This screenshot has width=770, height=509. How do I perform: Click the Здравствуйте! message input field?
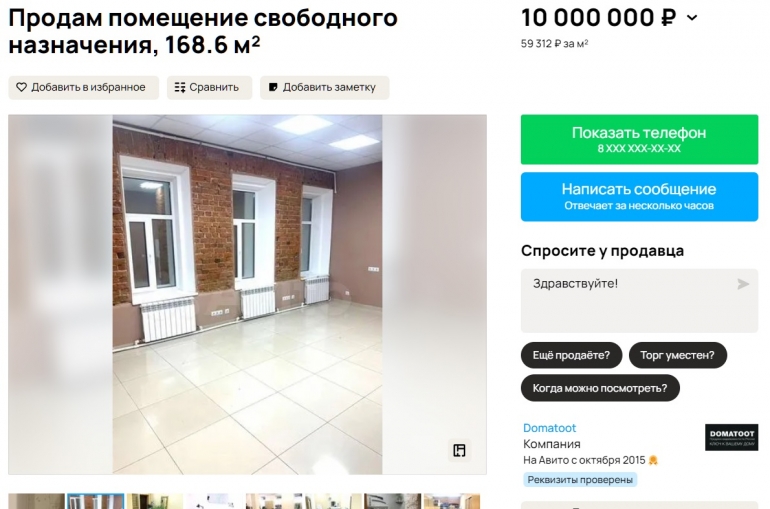(x=639, y=300)
